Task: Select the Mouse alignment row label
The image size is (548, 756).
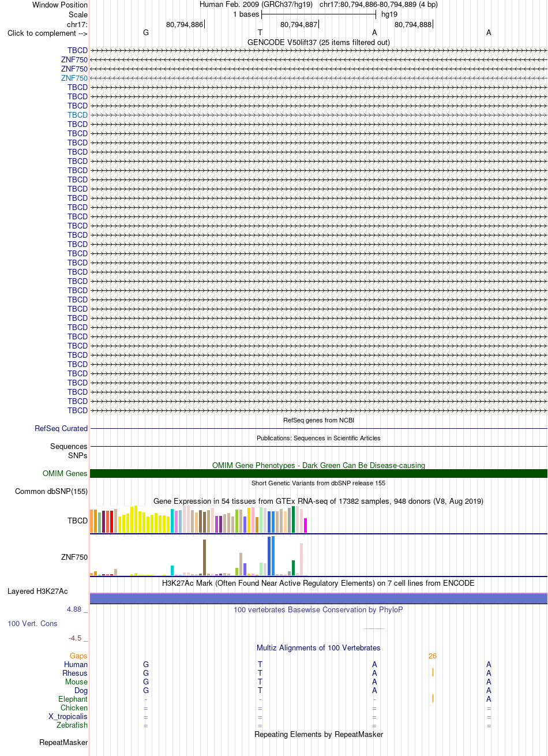Action: pyautogui.click(x=77, y=682)
